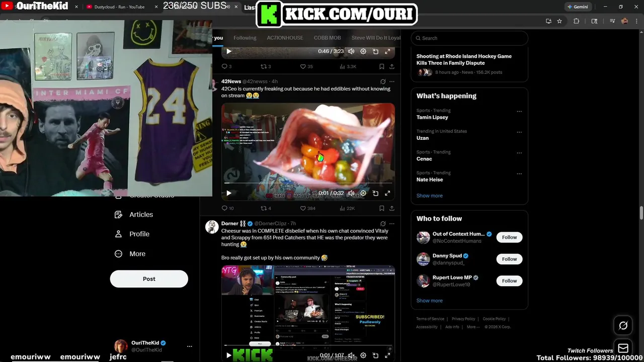Switch to the Following tab
Viewport: 644px width, 362px height.
tap(245, 38)
